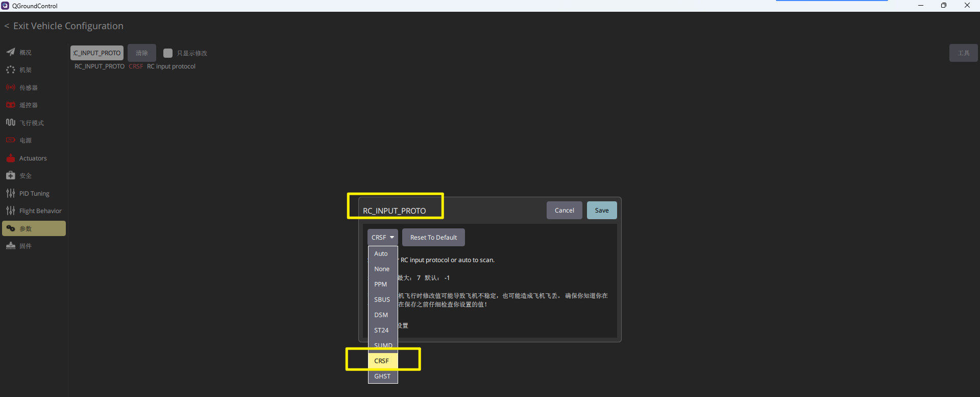Open Flight Behavior settings icon

[11, 211]
